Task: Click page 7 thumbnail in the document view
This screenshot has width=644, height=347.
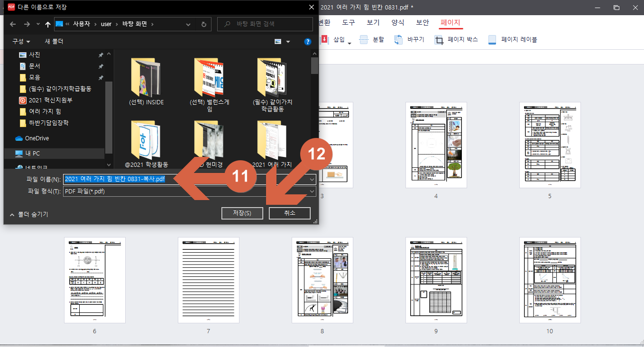Action: pyautogui.click(x=208, y=280)
